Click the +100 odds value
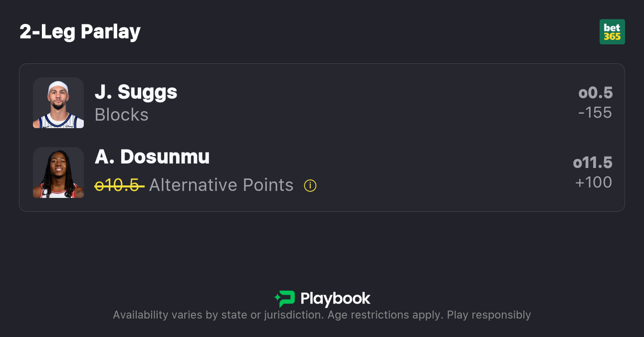 pos(594,182)
